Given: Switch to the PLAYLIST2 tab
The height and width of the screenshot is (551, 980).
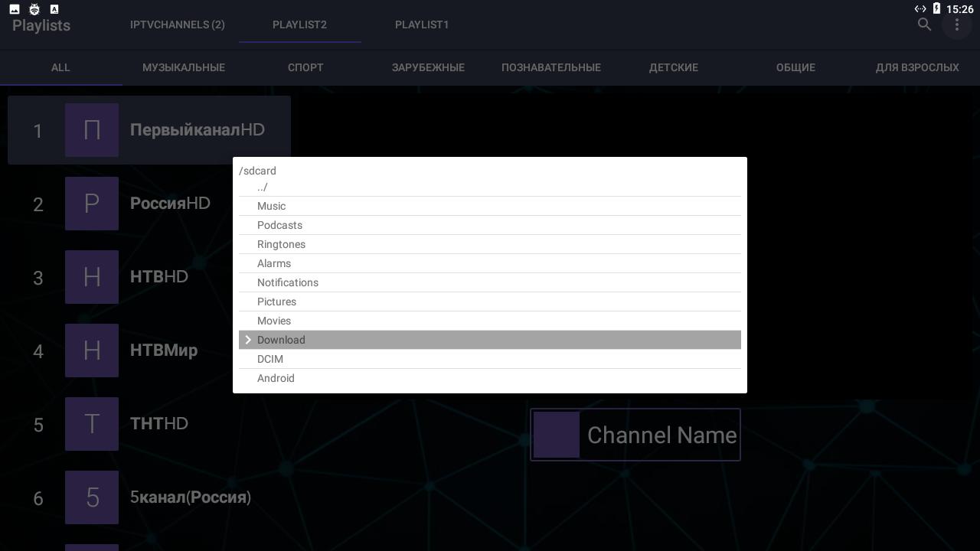Looking at the screenshot, I should click(x=299, y=24).
